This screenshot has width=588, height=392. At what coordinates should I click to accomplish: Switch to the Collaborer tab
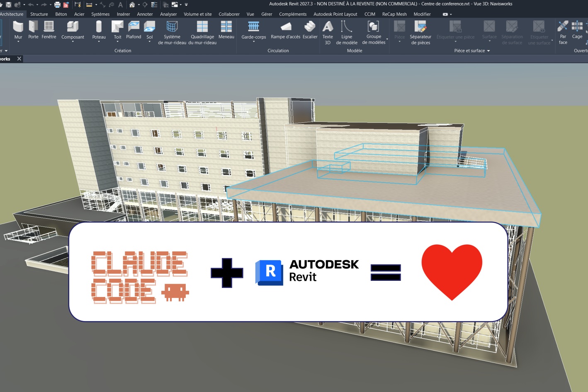point(229,14)
